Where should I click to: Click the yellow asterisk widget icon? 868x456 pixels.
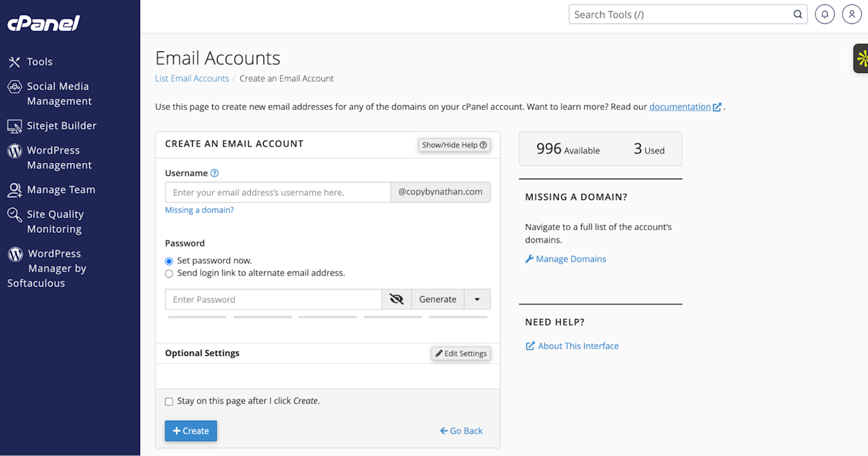pyautogui.click(x=862, y=59)
